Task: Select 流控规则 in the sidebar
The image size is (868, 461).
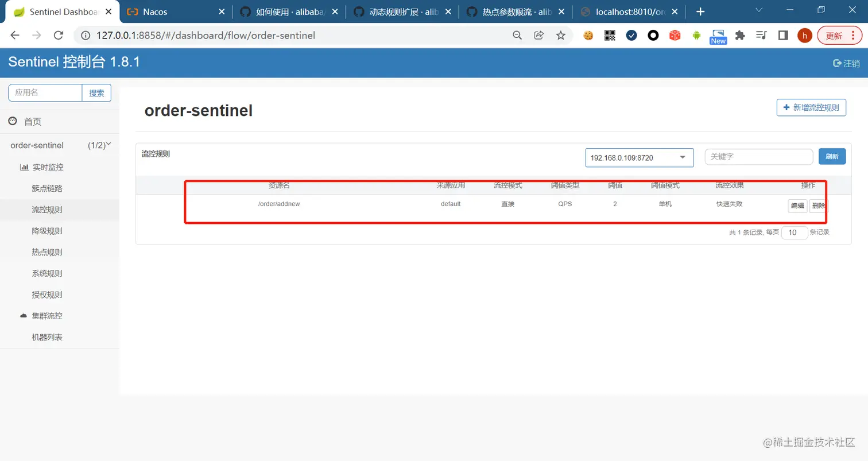Action: [x=47, y=210]
